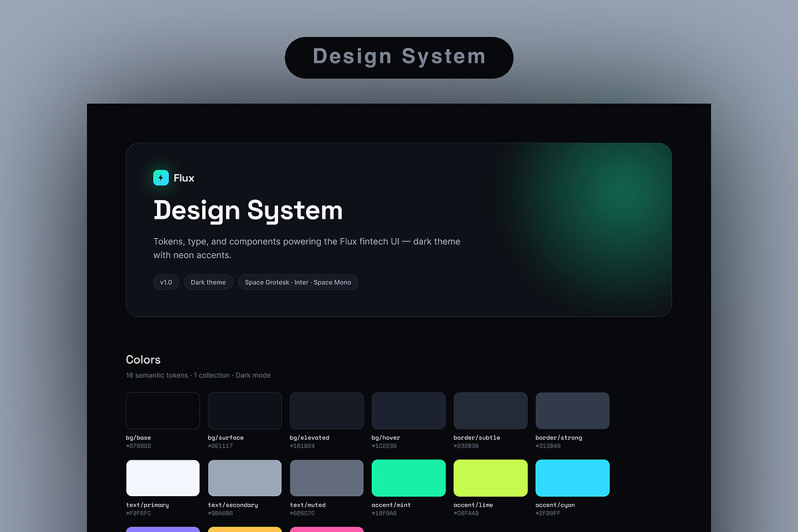The height and width of the screenshot is (532, 798).
Task: Select the bg/surface color swatch
Action: click(245, 410)
